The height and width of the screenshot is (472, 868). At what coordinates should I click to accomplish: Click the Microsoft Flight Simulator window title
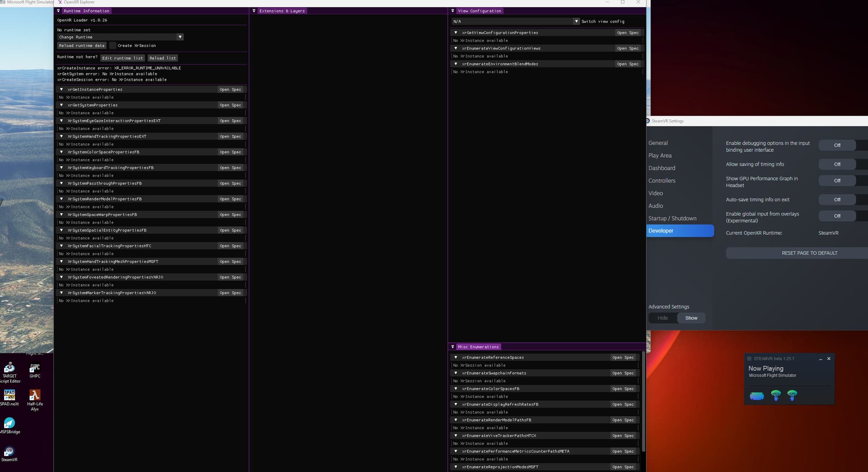tap(30, 2)
